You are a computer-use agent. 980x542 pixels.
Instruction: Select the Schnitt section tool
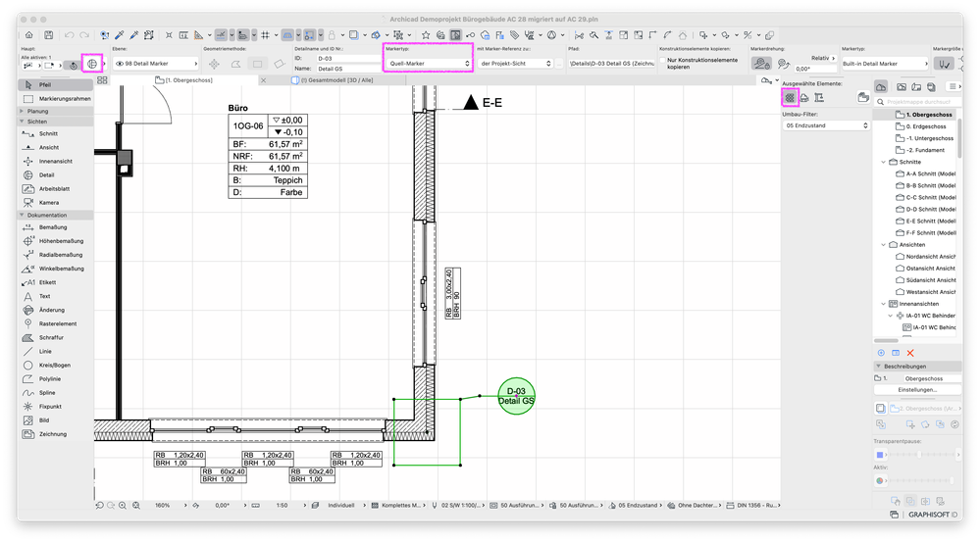coord(48,132)
